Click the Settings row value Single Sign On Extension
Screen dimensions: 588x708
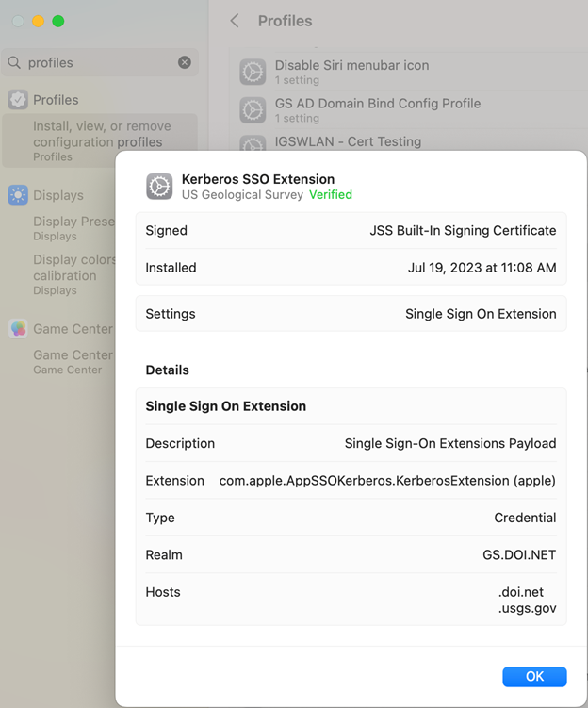[481, 314]
